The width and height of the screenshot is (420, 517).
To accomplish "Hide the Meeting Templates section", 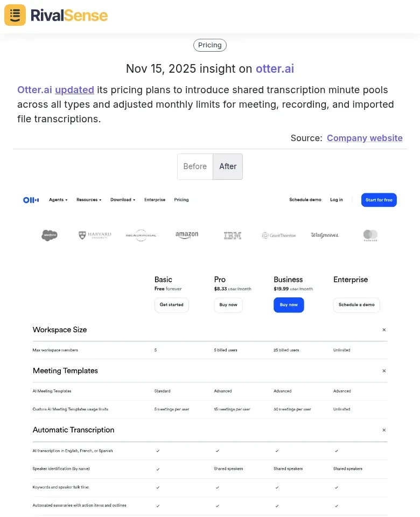I will (384, 371).
